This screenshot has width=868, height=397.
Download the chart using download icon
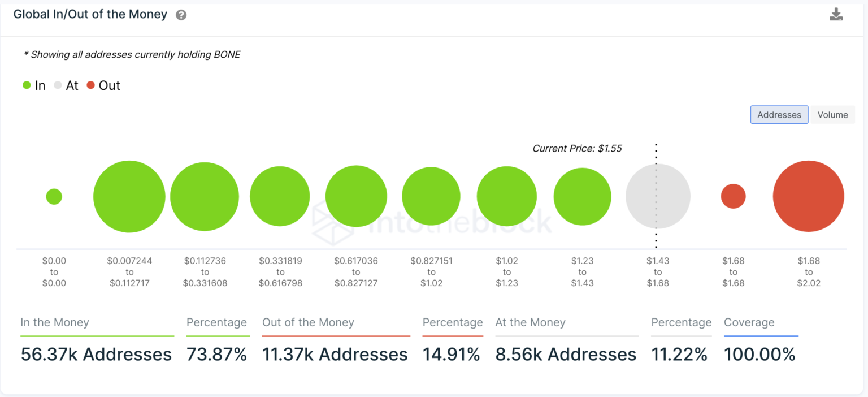tap(836, 15)
